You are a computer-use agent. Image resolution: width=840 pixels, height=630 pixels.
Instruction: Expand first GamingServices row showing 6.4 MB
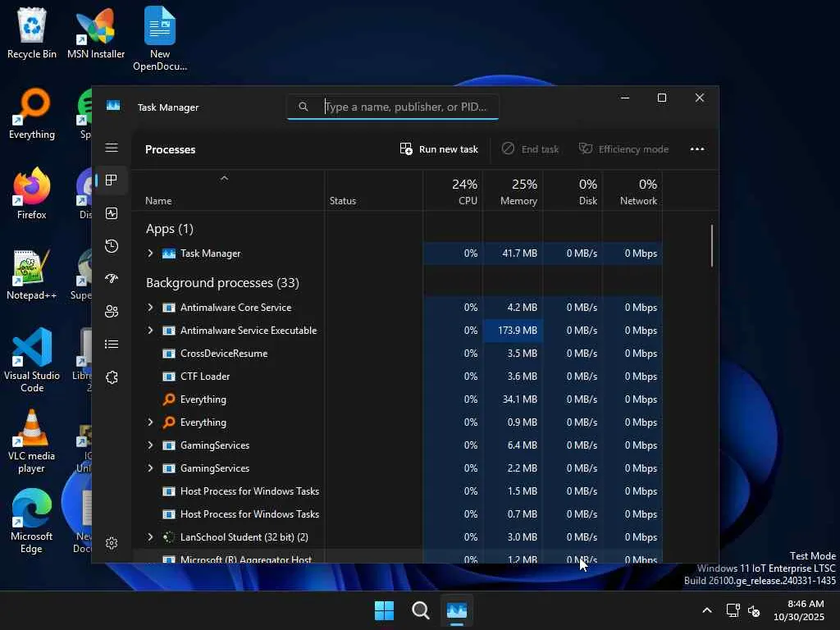click(151, 445)
